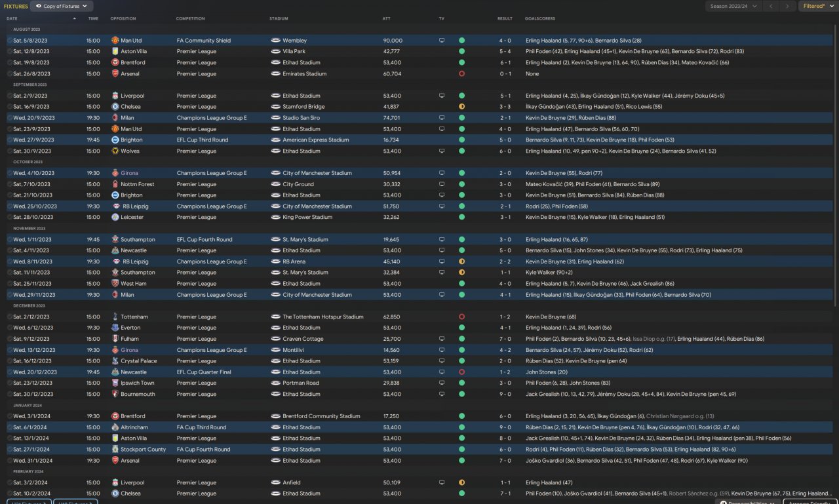Open the FA Cup Third Round competition link
Image resolution: width=839 pixels, height=504 pixels.
(x=201, y=427)
